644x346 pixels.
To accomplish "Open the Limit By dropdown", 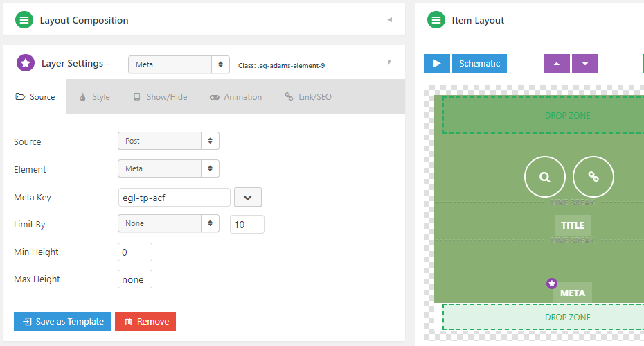I will tap(168, 223).
